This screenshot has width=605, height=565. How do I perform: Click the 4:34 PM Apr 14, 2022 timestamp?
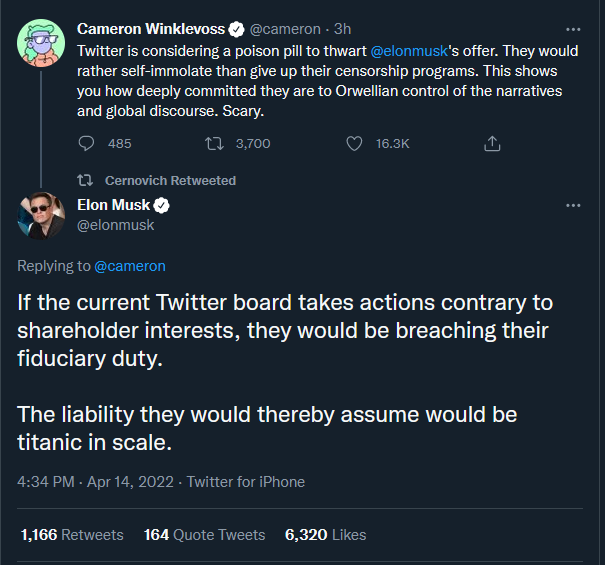click(x=95, y=482)
